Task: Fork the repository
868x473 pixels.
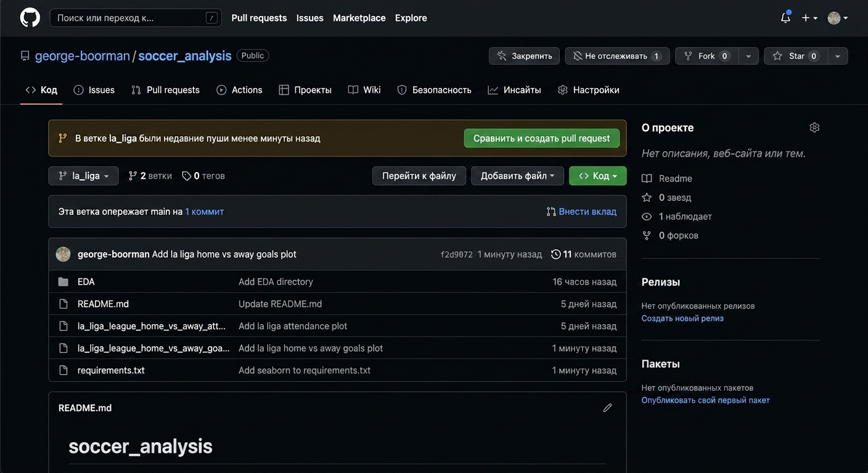Action: click(706, 56)
